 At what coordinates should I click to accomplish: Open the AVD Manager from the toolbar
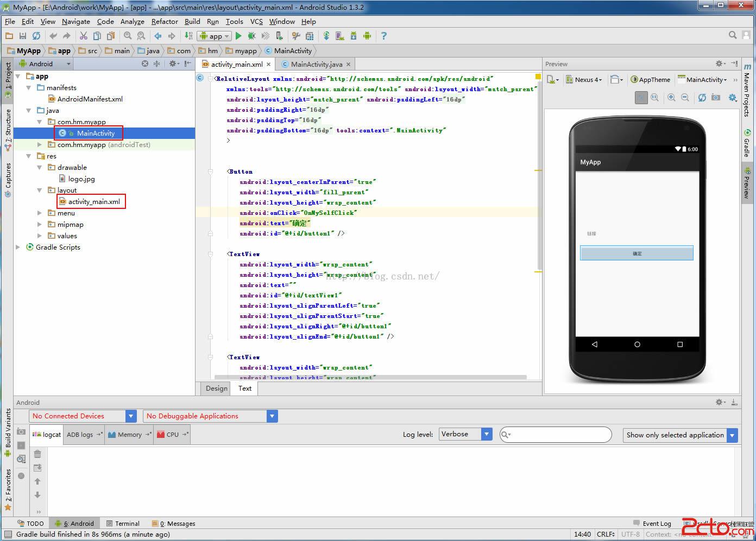coord(339,36)
